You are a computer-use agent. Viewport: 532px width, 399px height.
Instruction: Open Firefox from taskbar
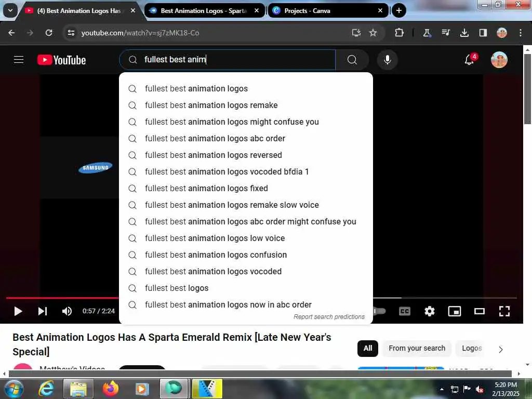[x=111, y=389]
